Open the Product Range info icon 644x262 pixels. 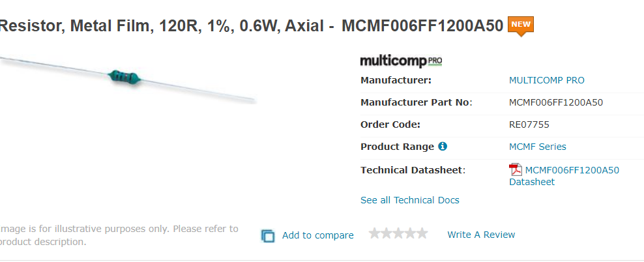tap(443, 146)
